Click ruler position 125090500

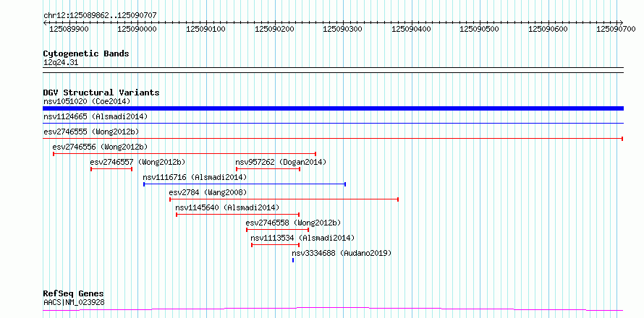pos(479,29)
